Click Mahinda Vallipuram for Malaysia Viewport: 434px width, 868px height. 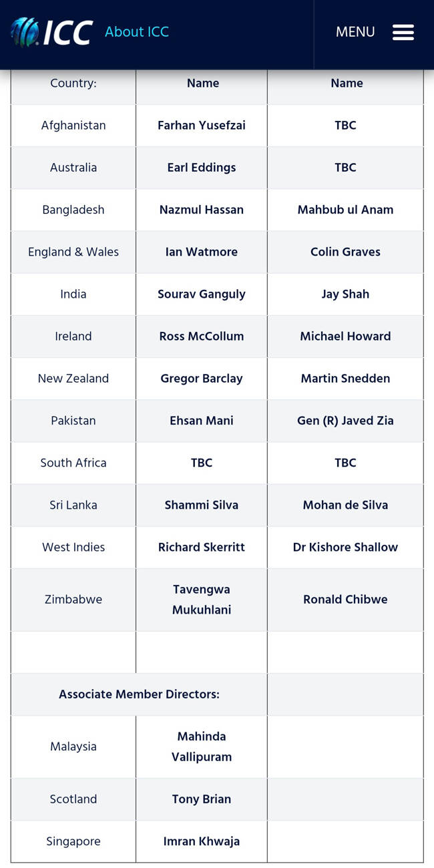click(x=202, y=746)
